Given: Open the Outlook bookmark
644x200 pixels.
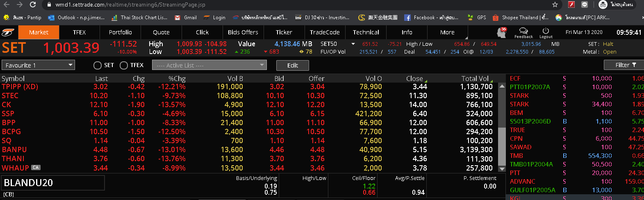Looking at the screenshot, I should [x=76, y=18].
